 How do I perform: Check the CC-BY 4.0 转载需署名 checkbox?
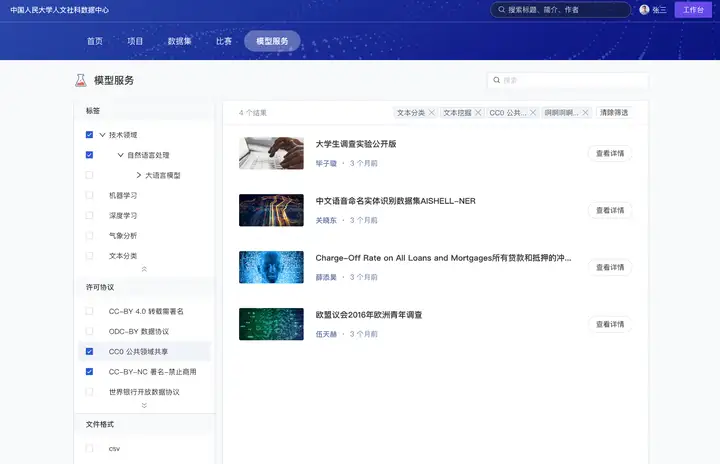tap(90, 311)
